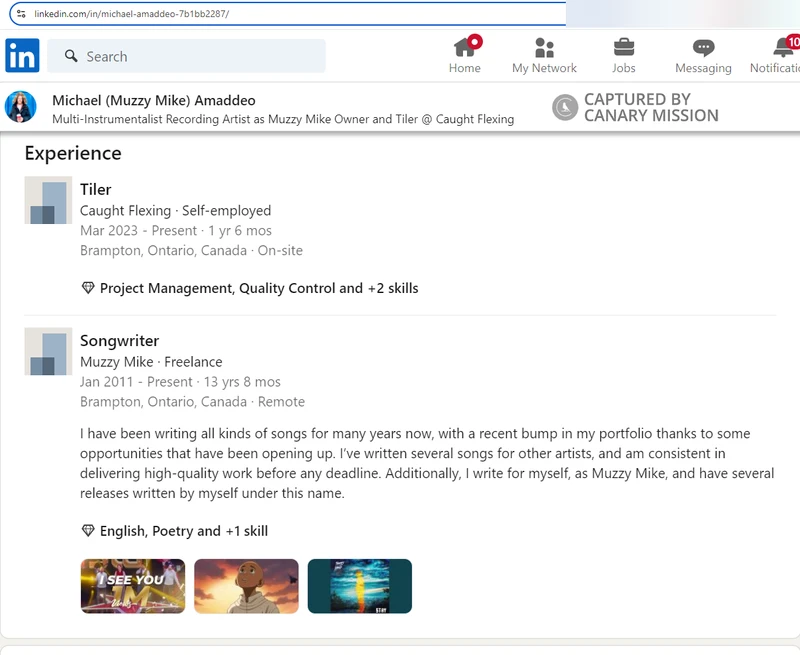The image size is (800, 655).
Task: Open the Notifications bell icon
Action: pos(784,48)
